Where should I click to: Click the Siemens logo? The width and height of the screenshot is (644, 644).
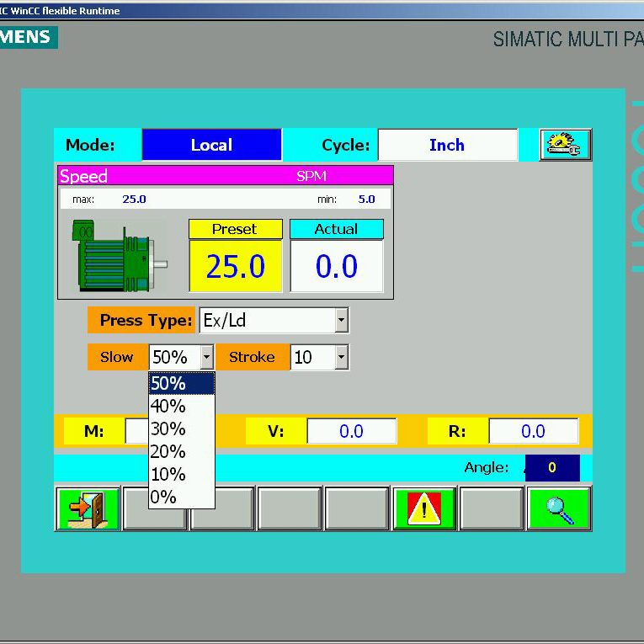27,37
